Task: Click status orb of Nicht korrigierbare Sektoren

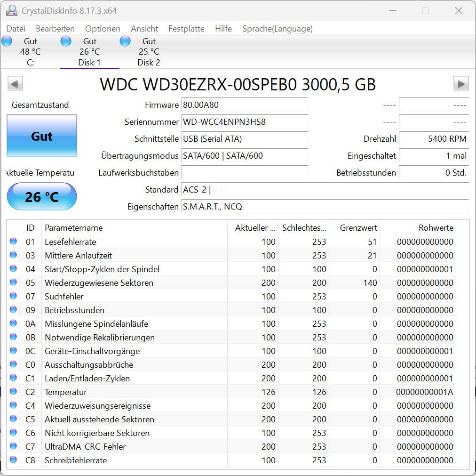Action: click(x=13, y=433)
